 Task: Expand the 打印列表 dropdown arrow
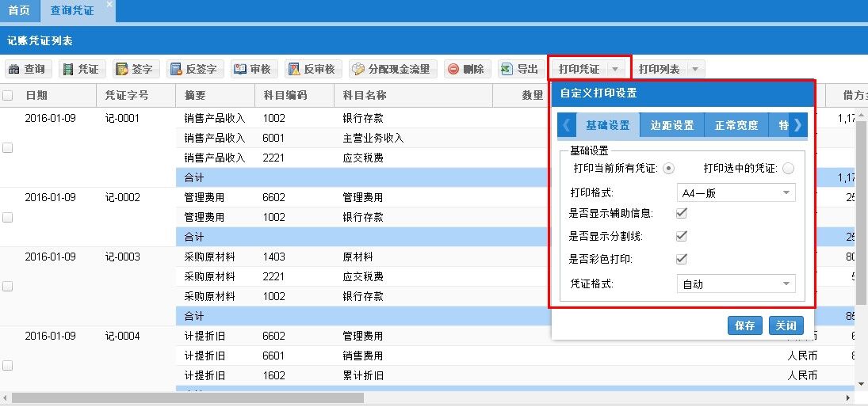coord(695,70)
